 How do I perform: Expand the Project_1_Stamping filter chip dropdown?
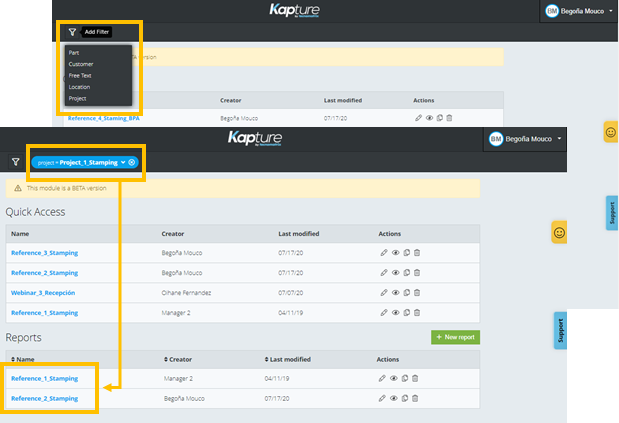(x=123, y=162)
